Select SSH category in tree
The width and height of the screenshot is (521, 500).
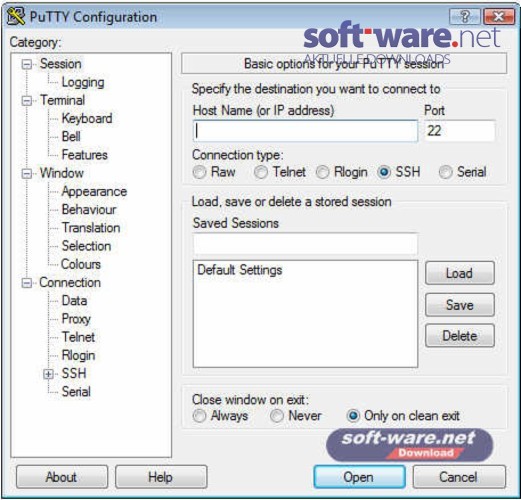coord(74,374)
